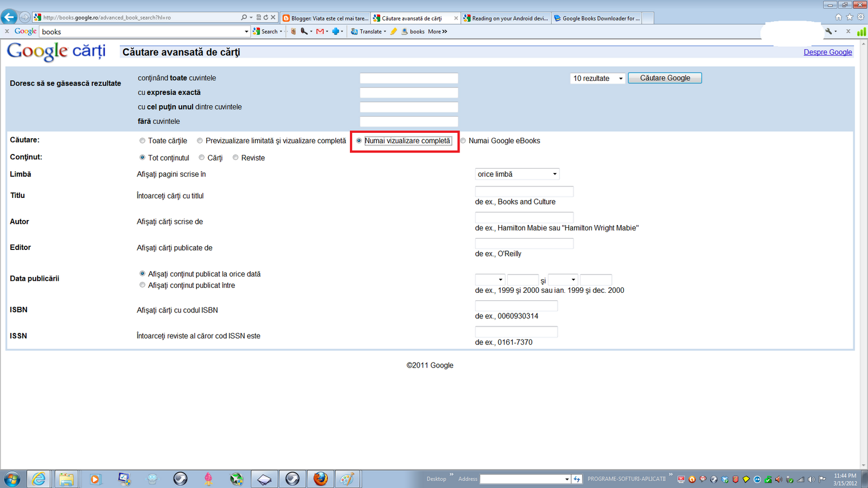Expand Google Toolbar 'More' chevron
868x488 pixels.
point(438,31)
